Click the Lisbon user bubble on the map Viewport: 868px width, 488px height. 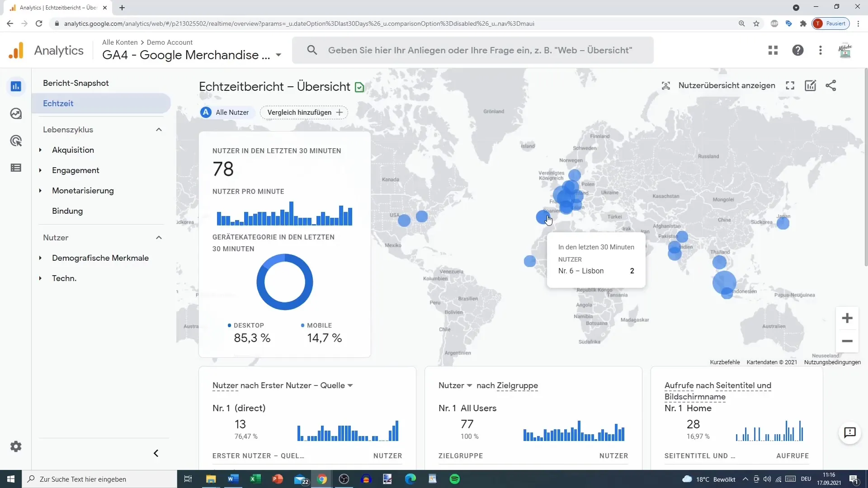point(543,217)
